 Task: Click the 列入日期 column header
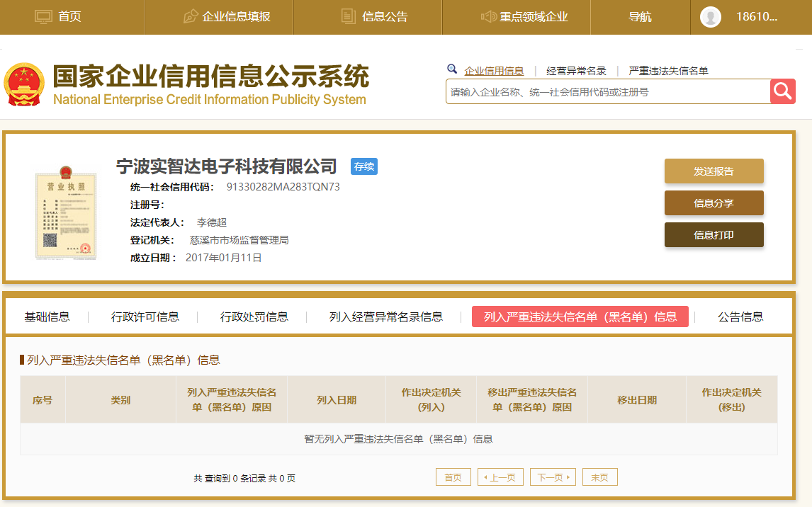click(337, 400)
